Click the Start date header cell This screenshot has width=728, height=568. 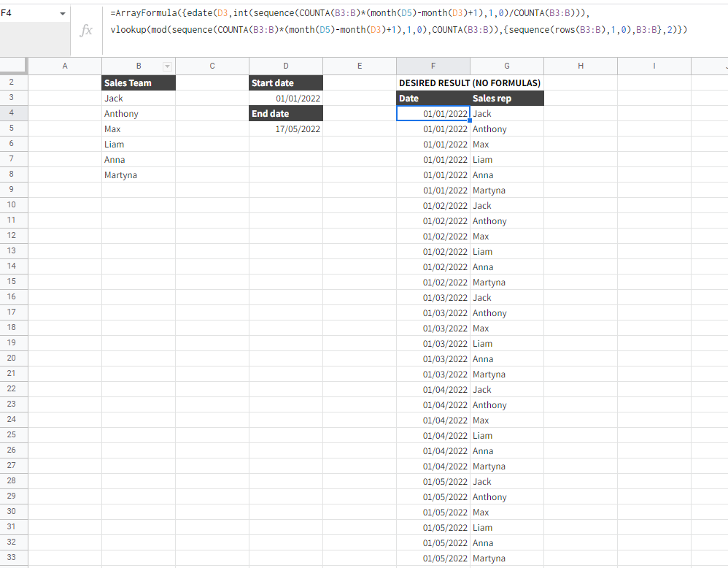coord(286,82)
